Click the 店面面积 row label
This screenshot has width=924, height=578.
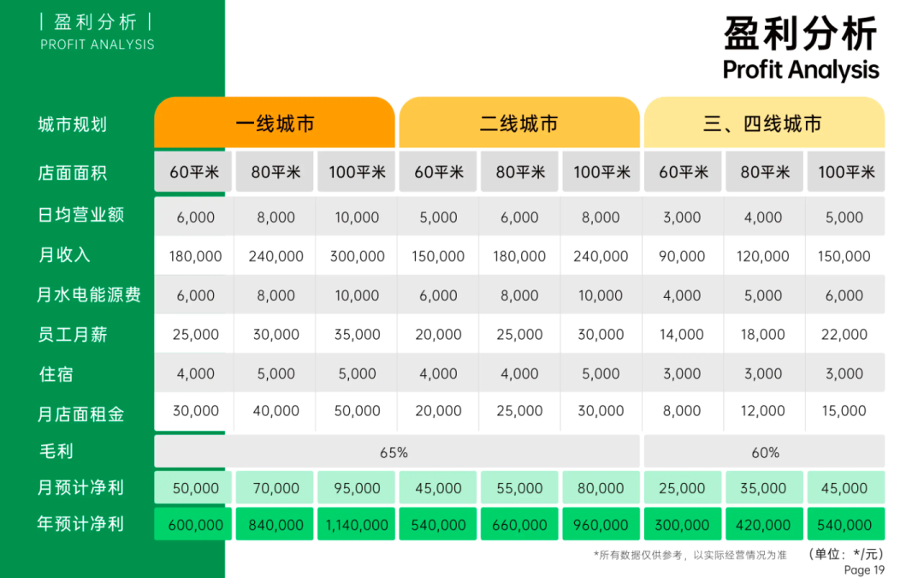click(73, 173)
